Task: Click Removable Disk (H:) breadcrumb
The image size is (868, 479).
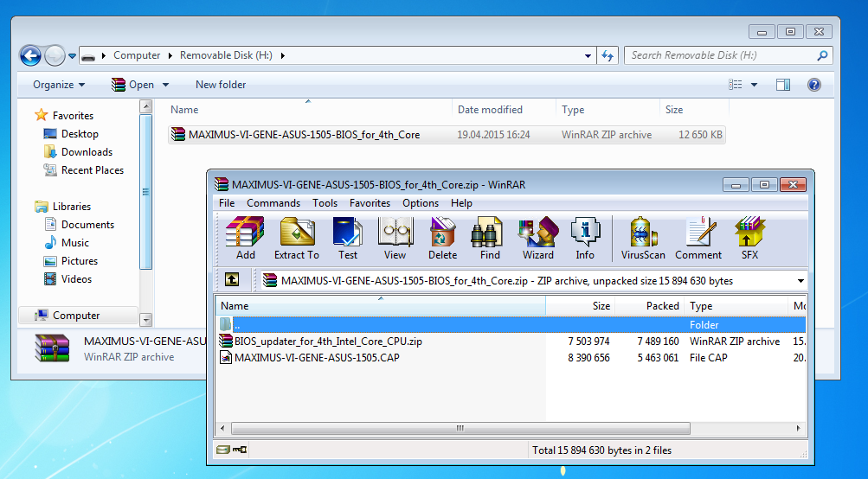Action: [x=226, y=55]
